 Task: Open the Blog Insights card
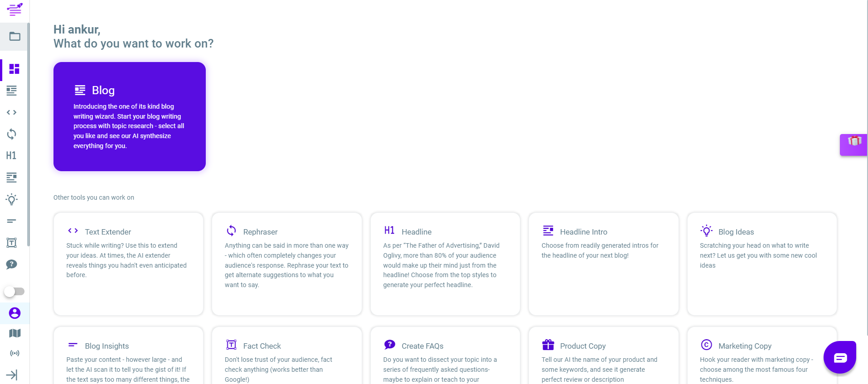click(128, 355)
